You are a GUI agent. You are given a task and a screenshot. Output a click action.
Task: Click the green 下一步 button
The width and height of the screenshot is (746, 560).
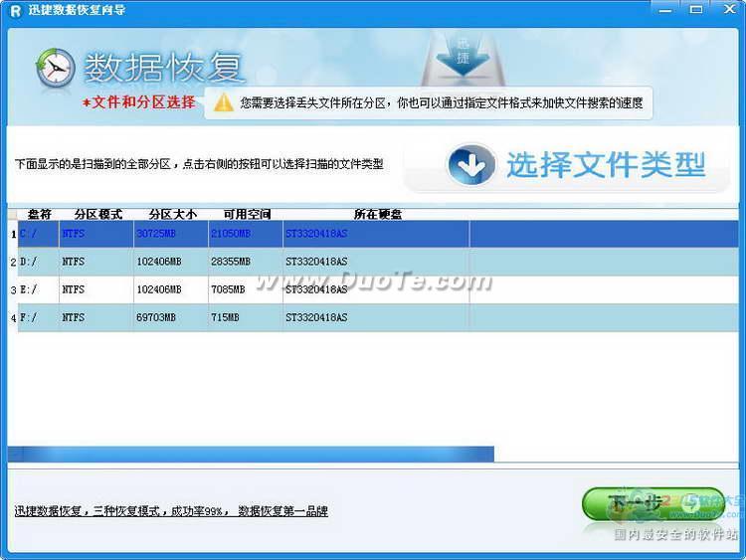[x=653, y=503]
